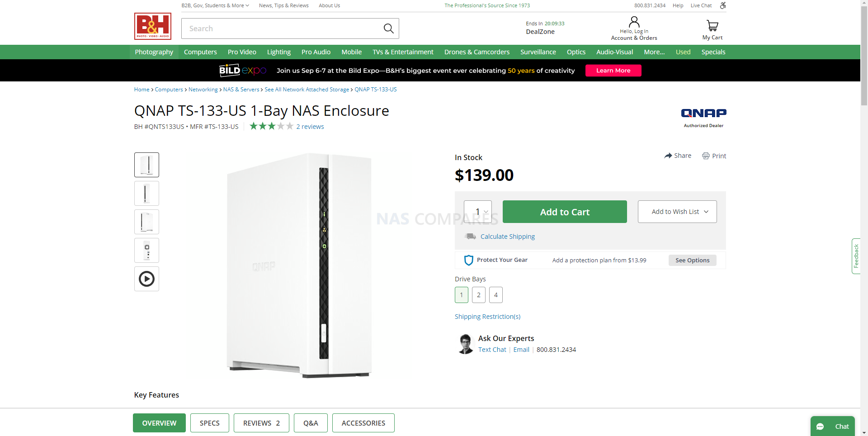Open the Computers navigation menu
This screenshot has height=436, width=868.
(200, 52)
